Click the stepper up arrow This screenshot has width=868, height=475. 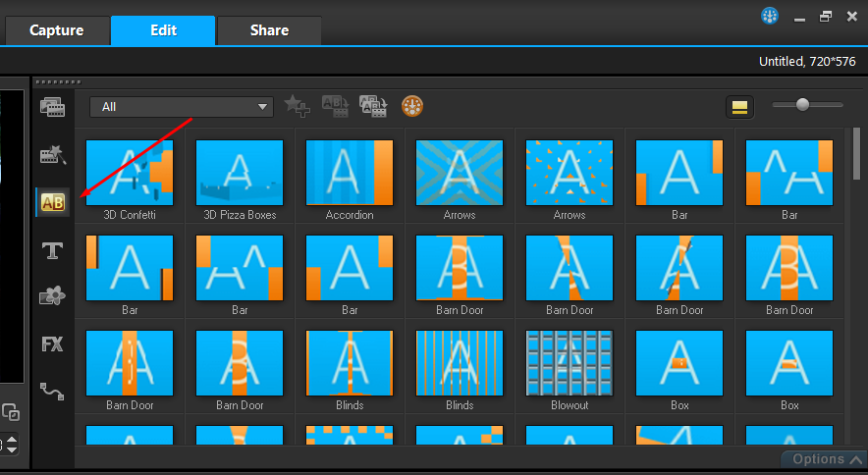(11, 439)
